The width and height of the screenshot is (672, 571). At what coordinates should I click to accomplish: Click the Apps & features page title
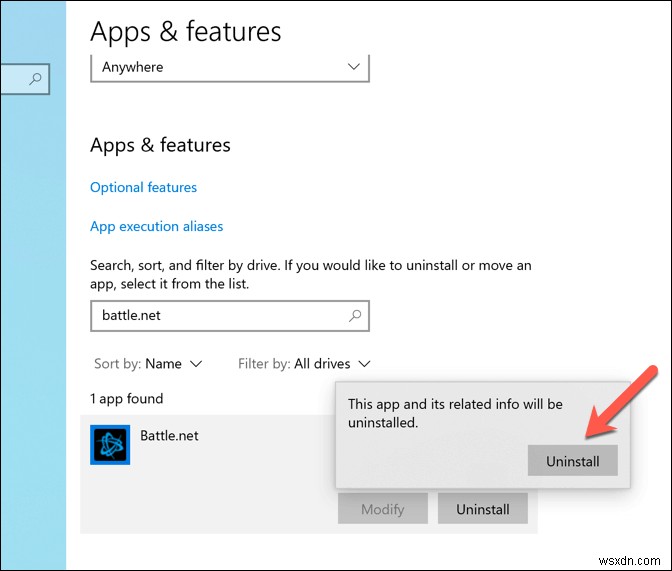pyautogui.click(x=186, y=31)
